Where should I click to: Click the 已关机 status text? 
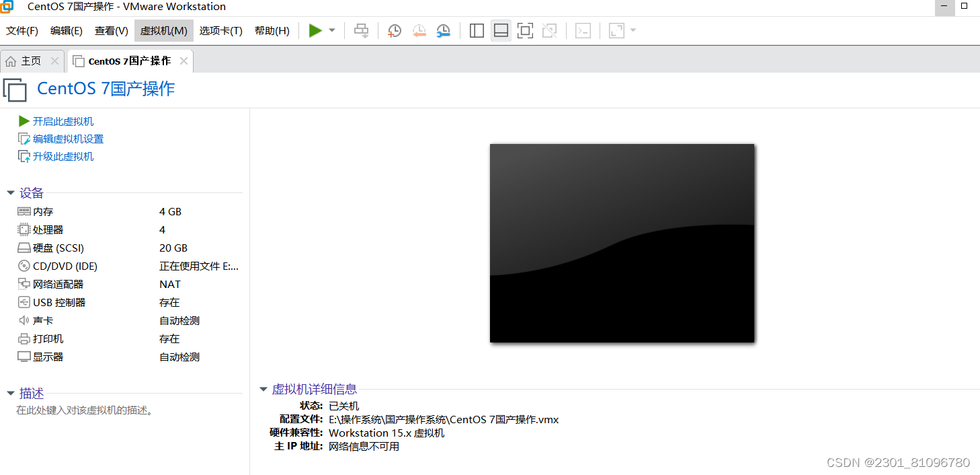(x=343, y=406)
